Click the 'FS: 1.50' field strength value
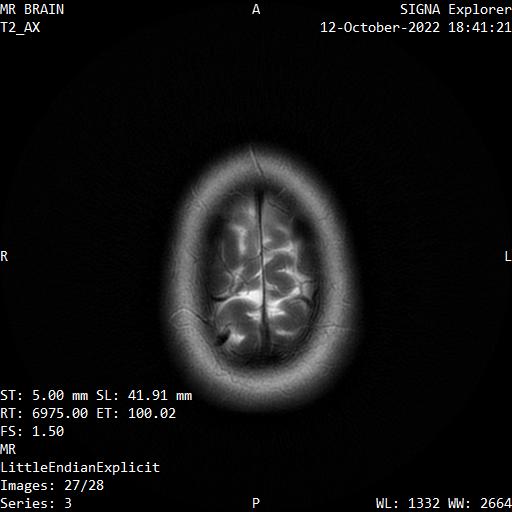 coord(32,431)
